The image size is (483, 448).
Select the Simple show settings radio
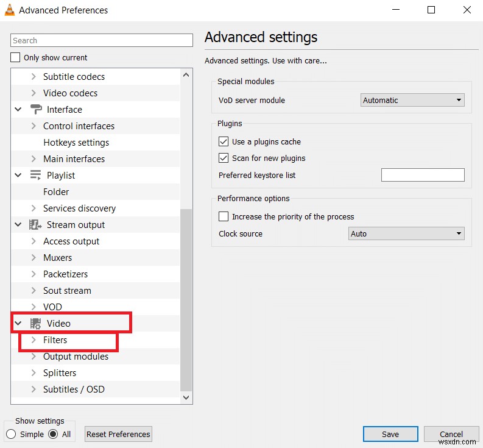(x=11, y=434)
